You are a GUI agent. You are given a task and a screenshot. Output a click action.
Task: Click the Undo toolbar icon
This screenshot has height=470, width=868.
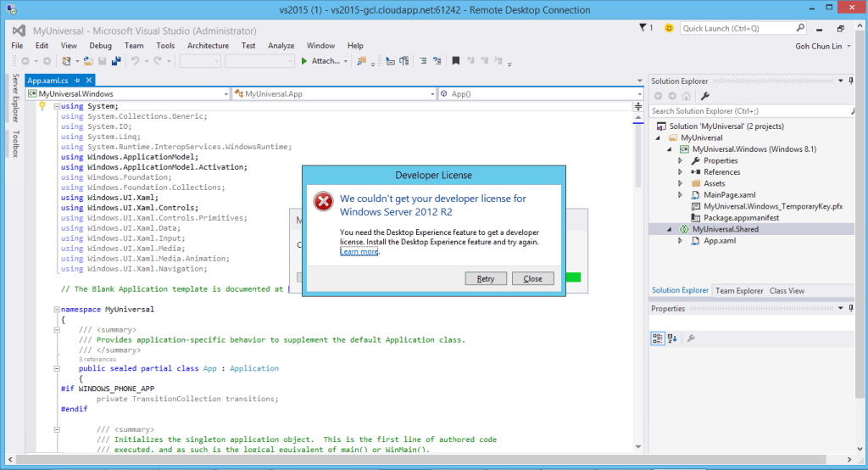click(135, 61)
